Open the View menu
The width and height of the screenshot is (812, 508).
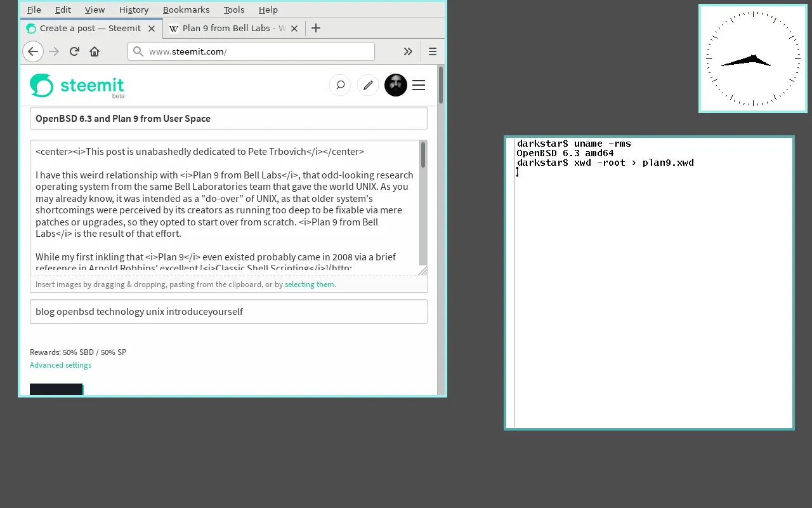(x=95, y=10)
